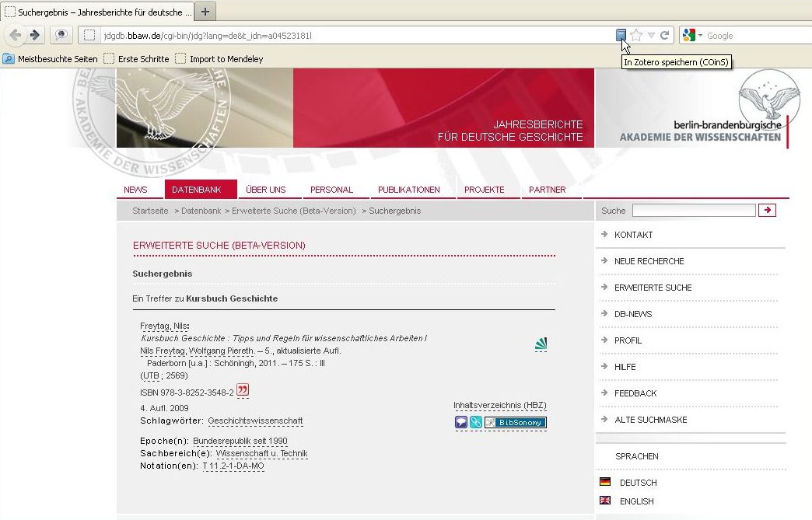Click the German flag icon
Screen dimensions: 812x520
pyautogui.click(x=605, y=482)
